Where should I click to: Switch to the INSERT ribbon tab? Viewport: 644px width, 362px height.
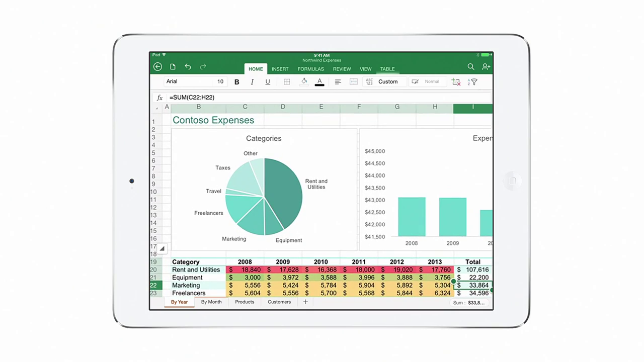(x=280, y=69)
